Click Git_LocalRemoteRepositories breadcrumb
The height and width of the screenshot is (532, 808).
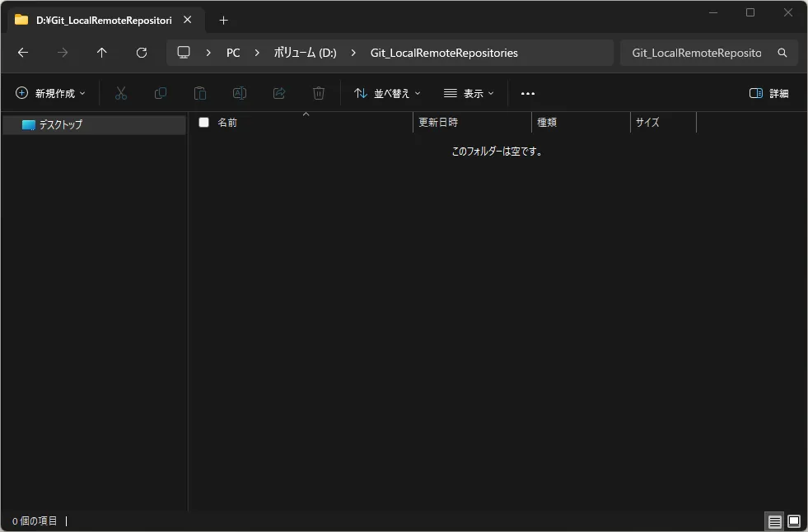pos(444,53)
